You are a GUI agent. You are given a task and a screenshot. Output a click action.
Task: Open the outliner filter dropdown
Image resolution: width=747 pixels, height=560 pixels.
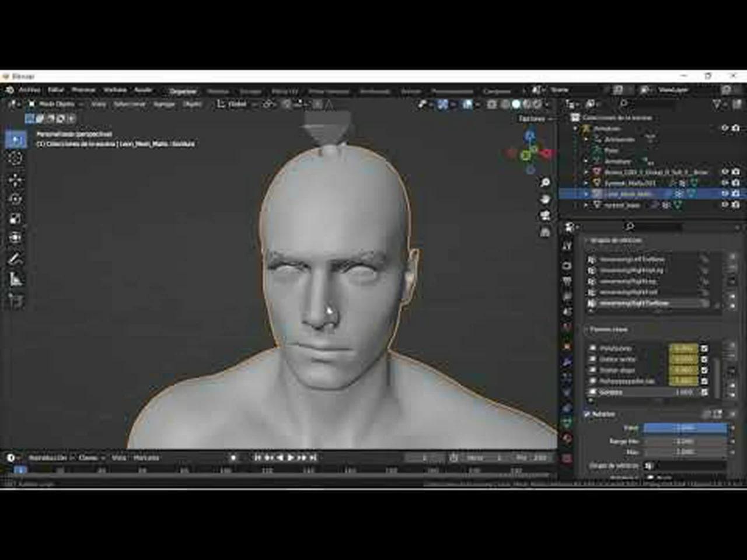719,104
